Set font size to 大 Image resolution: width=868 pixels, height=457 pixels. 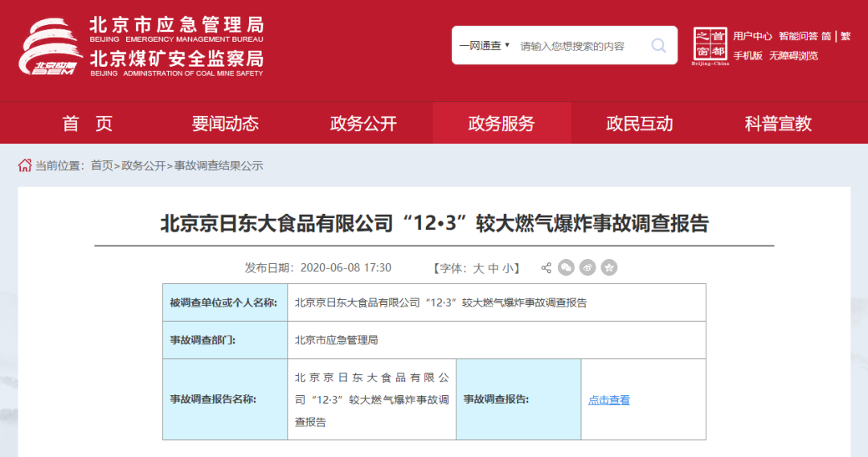click(478, 269)
